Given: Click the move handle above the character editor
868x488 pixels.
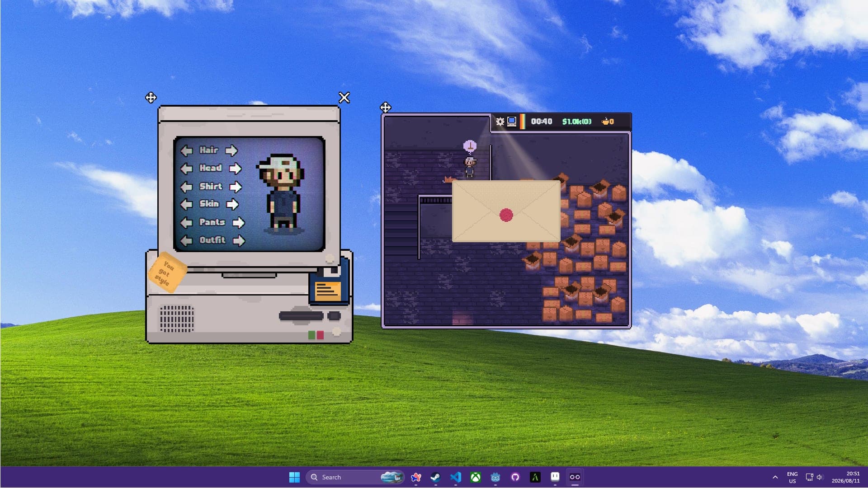Looking at the screenshot, I should tap(151, 98).
